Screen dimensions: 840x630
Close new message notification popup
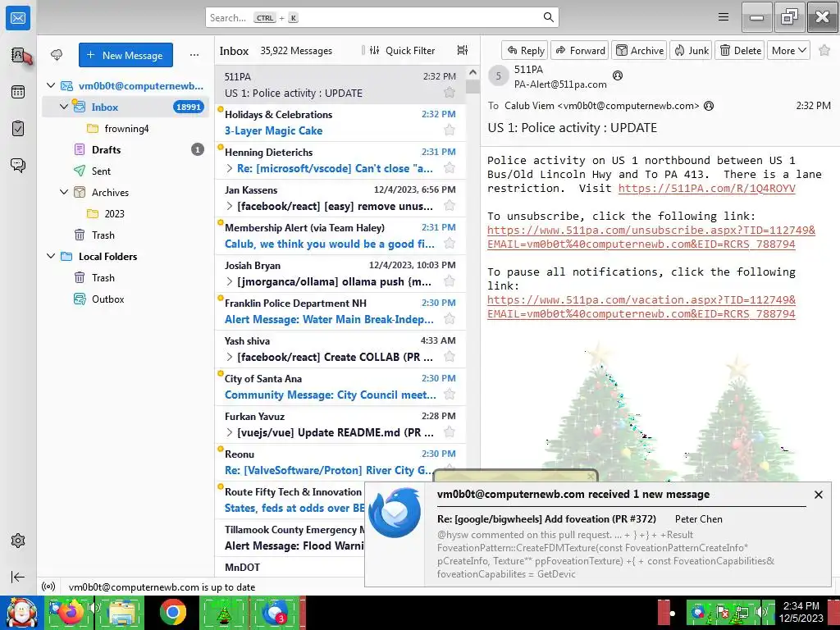point(818,495)
